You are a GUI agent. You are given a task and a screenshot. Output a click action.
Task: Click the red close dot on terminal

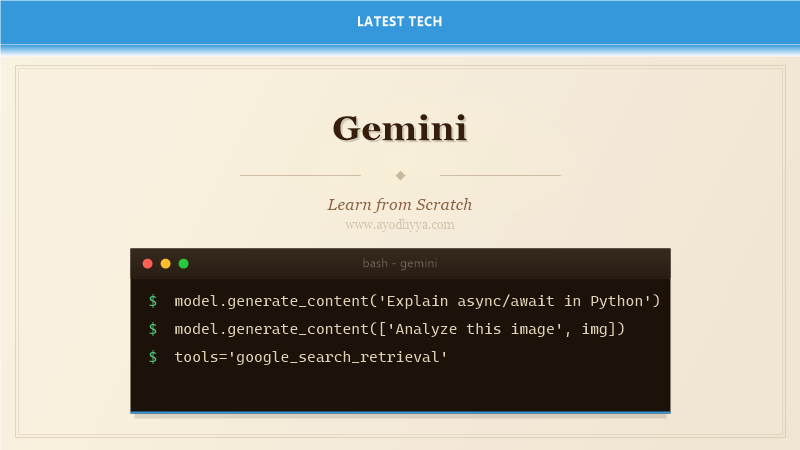147,263
